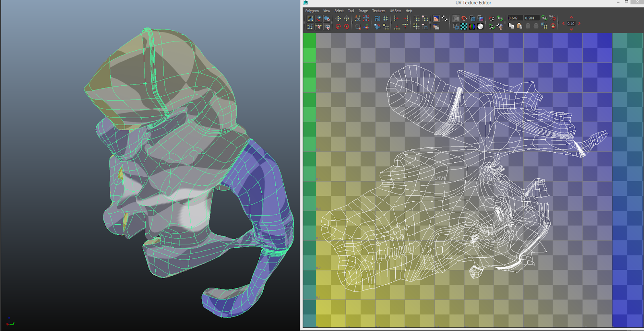This screenshot has width=644, height=331.
Task: Open the Tool menu
Action: 351,11
